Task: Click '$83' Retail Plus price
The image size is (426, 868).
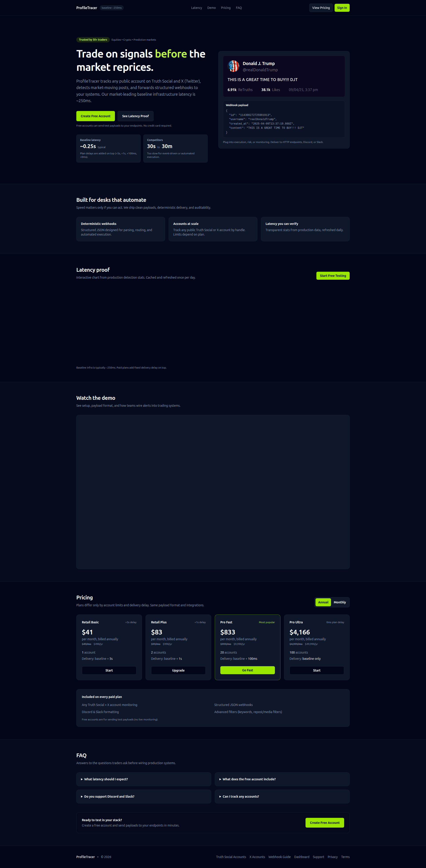Action: point(157,632)
